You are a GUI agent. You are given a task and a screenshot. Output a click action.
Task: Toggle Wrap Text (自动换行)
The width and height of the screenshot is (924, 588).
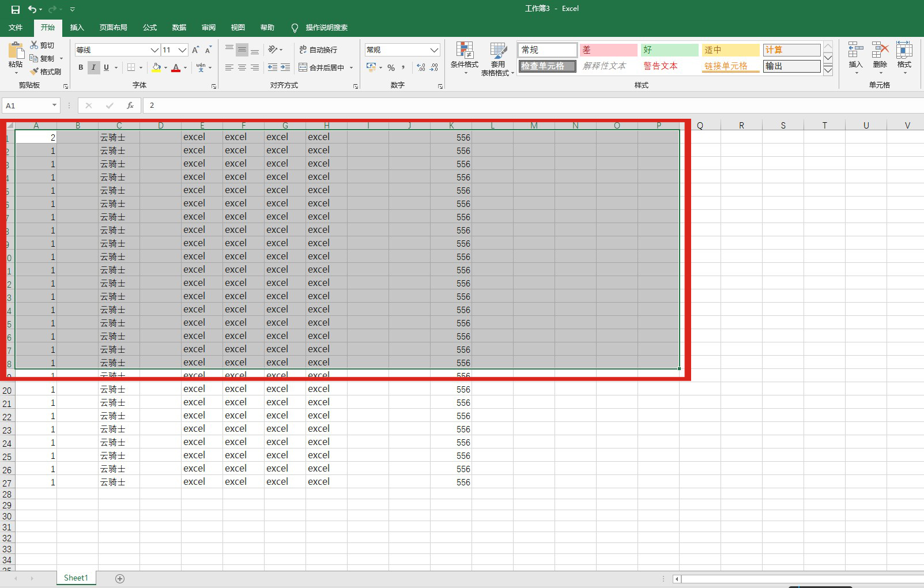pos(318,50)
